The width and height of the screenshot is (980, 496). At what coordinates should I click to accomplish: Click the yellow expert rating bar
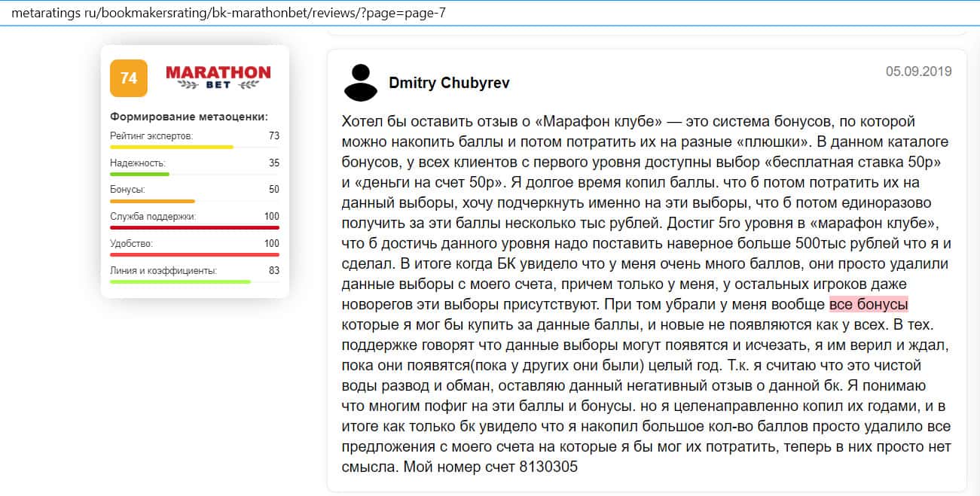coord(172,147)
